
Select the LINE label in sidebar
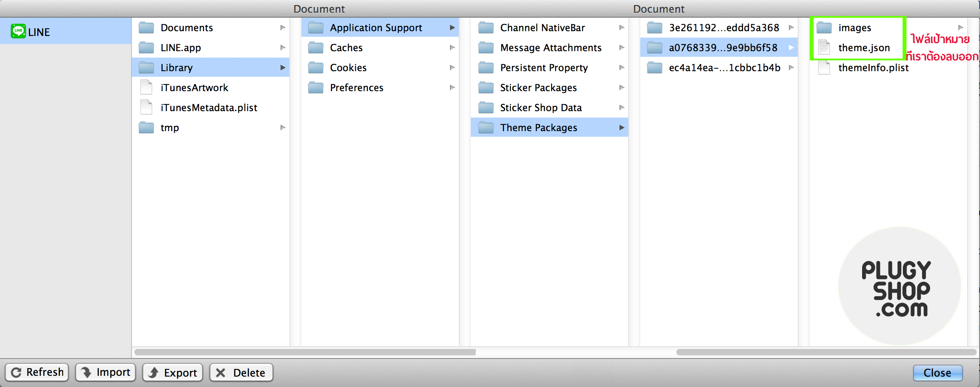(39, 32)
